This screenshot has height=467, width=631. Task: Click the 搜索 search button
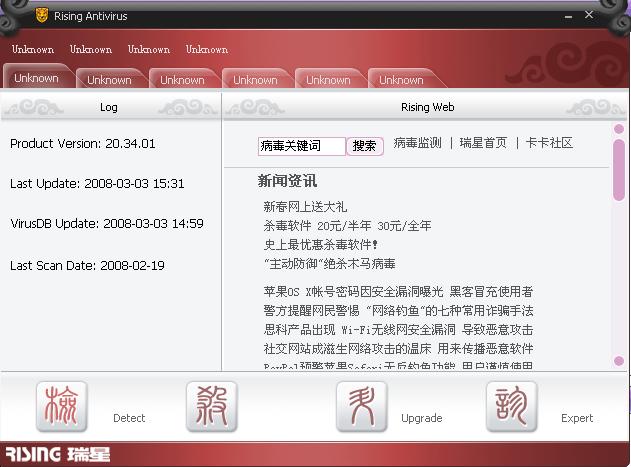pyautogui.click(x=365, y=146)
